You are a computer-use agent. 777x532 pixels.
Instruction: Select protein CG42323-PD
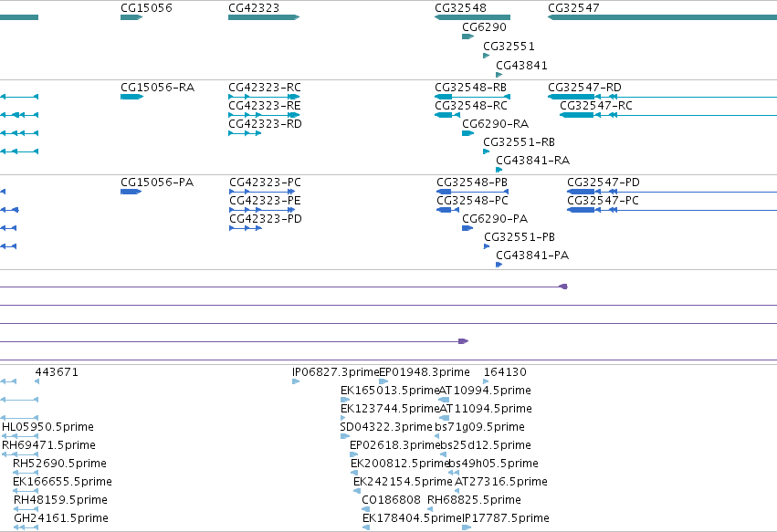(266, 219)
